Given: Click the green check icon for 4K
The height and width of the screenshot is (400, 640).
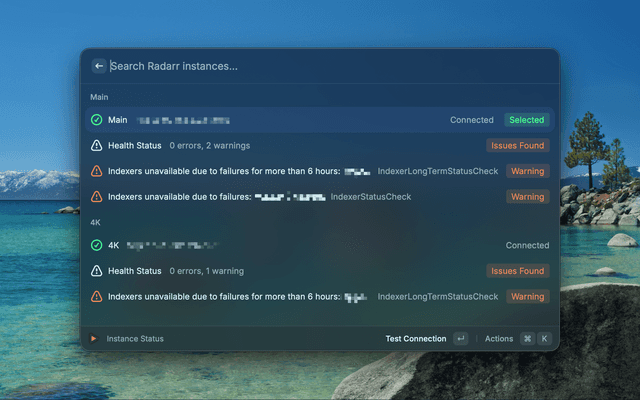Looking at the screenshot, I should [96, 245].
